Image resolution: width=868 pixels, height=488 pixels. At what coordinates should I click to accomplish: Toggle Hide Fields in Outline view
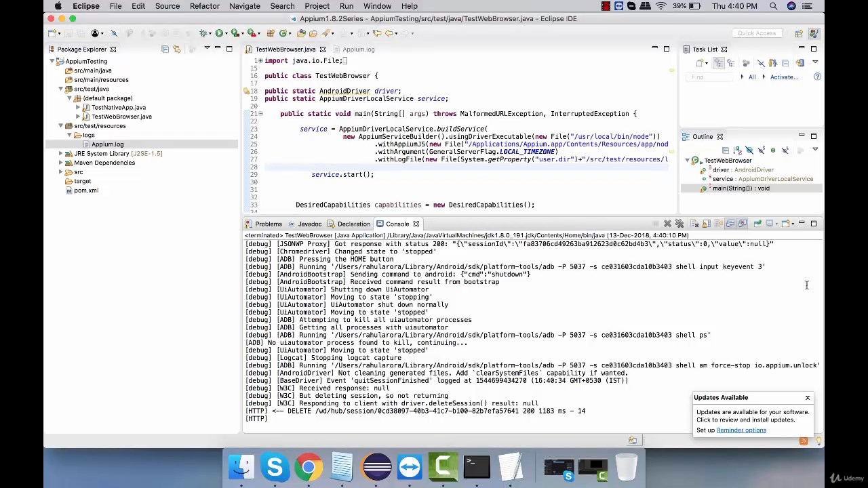[x=749, y=150]
